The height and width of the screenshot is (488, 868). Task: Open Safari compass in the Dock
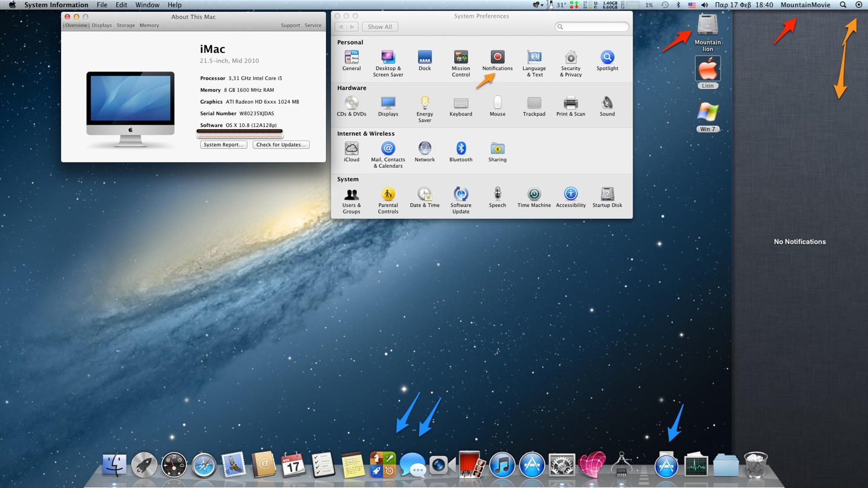pos(203,466)
